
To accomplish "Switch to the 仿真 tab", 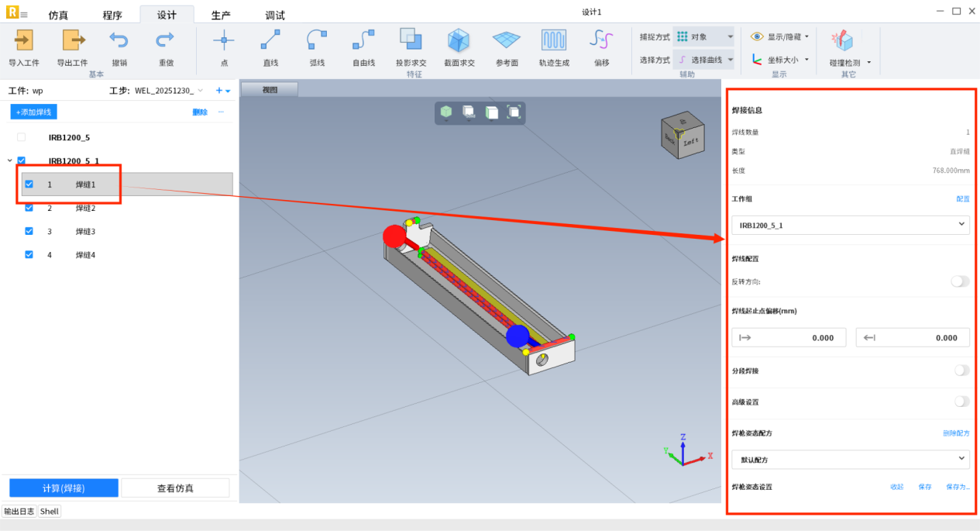I will click(x=58, y=16).
